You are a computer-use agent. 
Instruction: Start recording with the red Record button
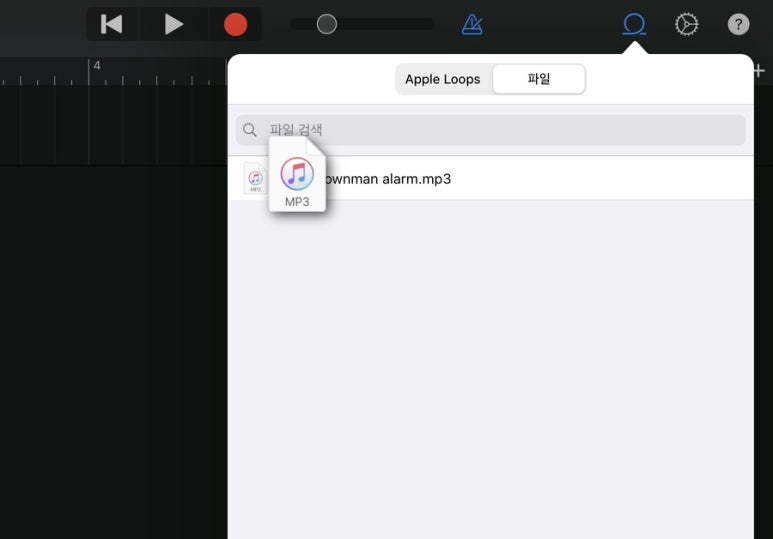pos(235,24)
